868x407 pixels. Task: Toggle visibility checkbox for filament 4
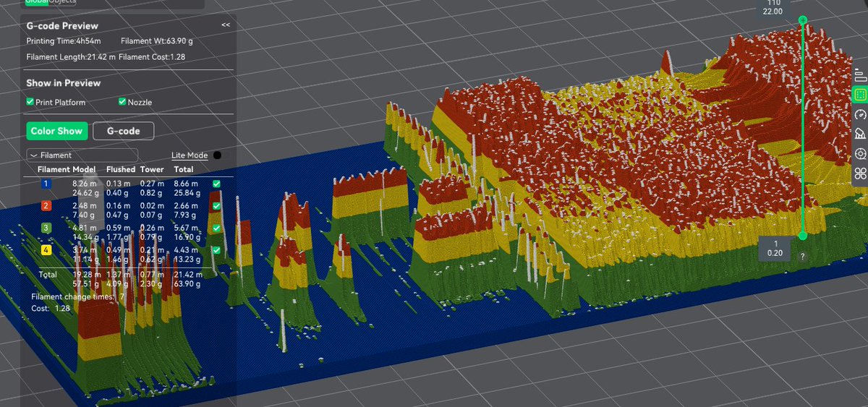tap(216, 250)
